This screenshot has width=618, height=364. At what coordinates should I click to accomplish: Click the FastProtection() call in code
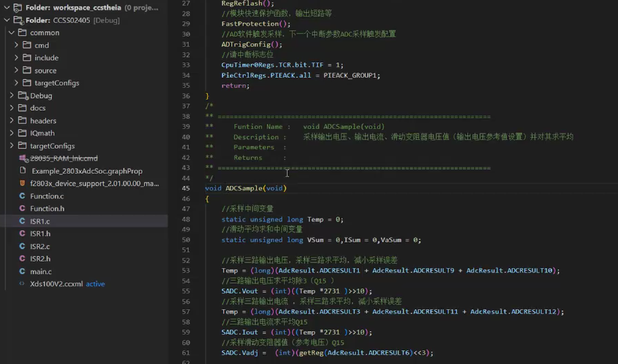250,24
